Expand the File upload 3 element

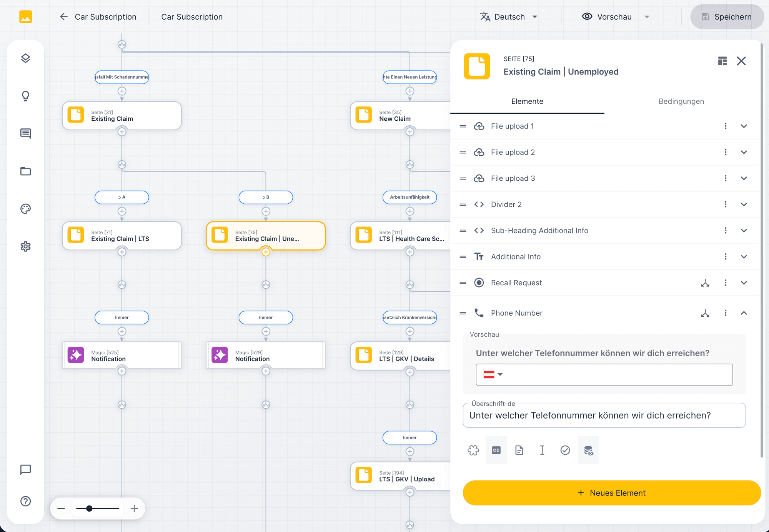click(744, 178)
